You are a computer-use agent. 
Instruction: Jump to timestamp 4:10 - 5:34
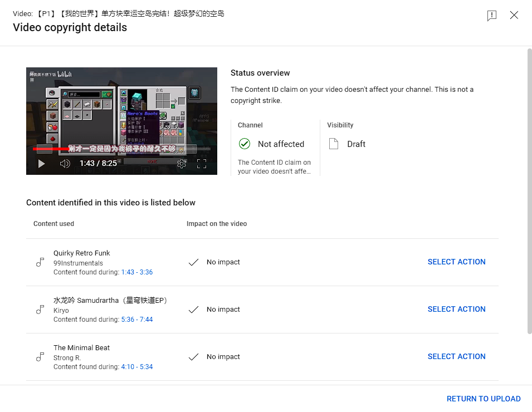click(136, 367)
